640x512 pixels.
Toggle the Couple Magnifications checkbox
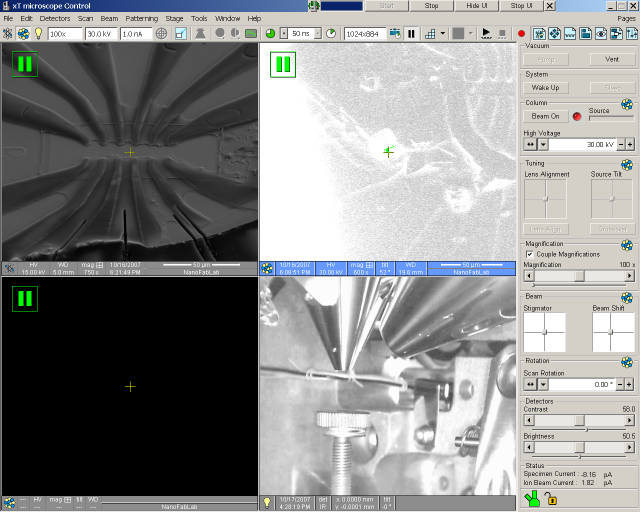click(x=529, y=254)
